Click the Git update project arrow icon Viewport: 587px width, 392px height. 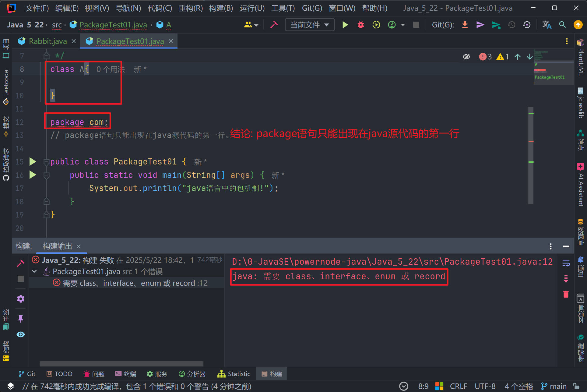point(465,25)
